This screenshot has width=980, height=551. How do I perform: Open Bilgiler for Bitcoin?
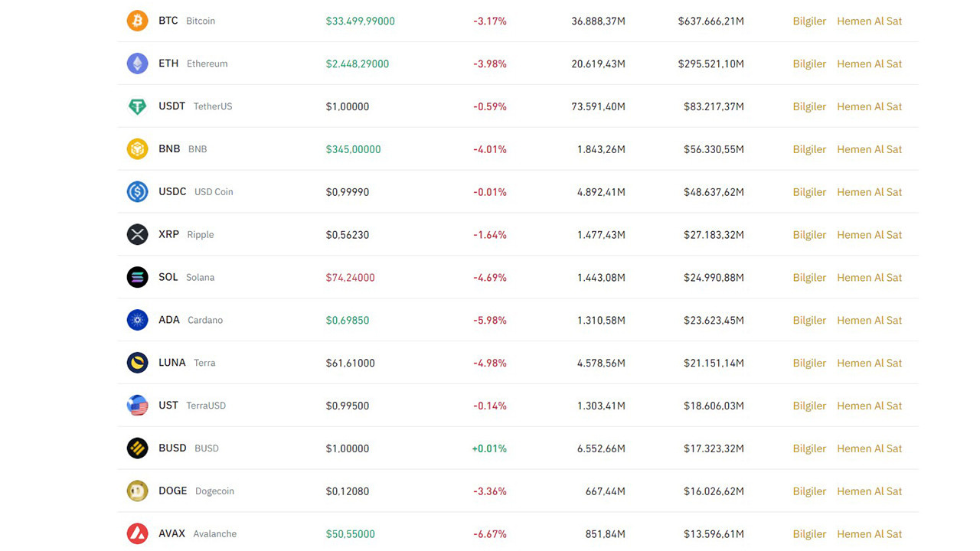coord(809,21)
